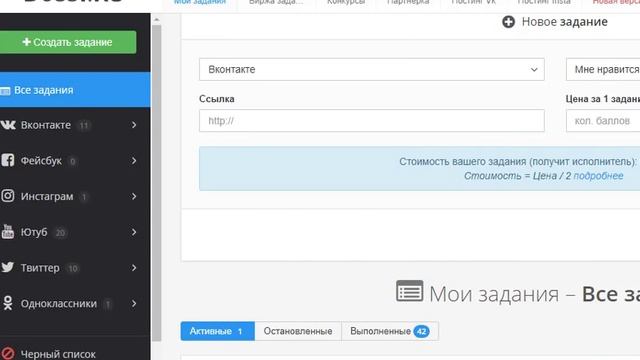Expand the Ютуб chevron arrow
This screenshot has height=360, width=640.
pos(134,232)
